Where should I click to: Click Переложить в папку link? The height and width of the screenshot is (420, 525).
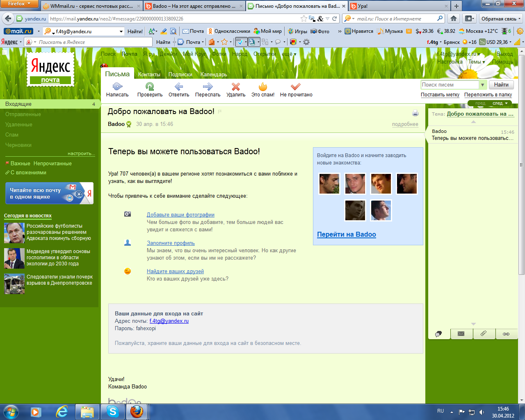pos(488,94)
